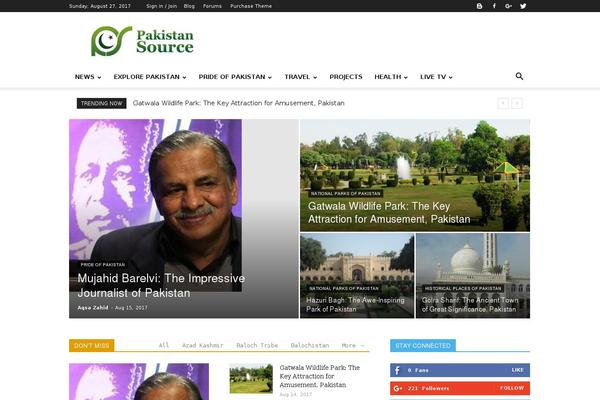Screen dimensions: 600x400
Task: Expand the Travel menu
Action: 300,77
